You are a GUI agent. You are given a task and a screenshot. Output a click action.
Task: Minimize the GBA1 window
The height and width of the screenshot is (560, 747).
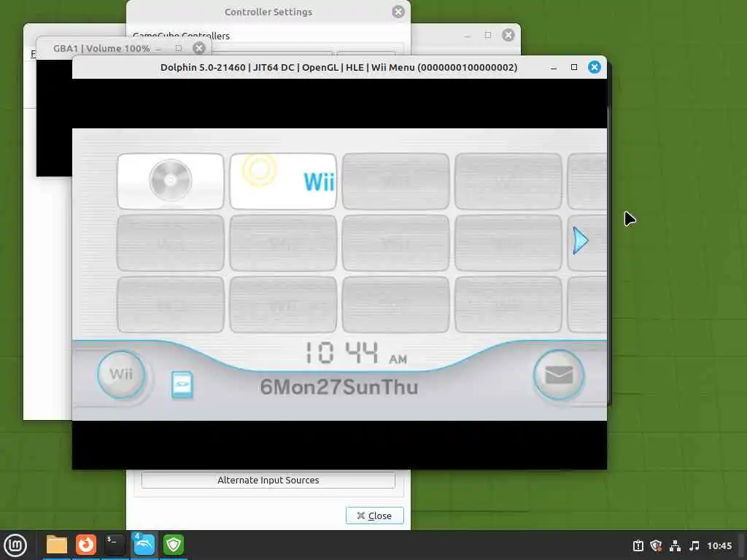click(x=158, y=49)
